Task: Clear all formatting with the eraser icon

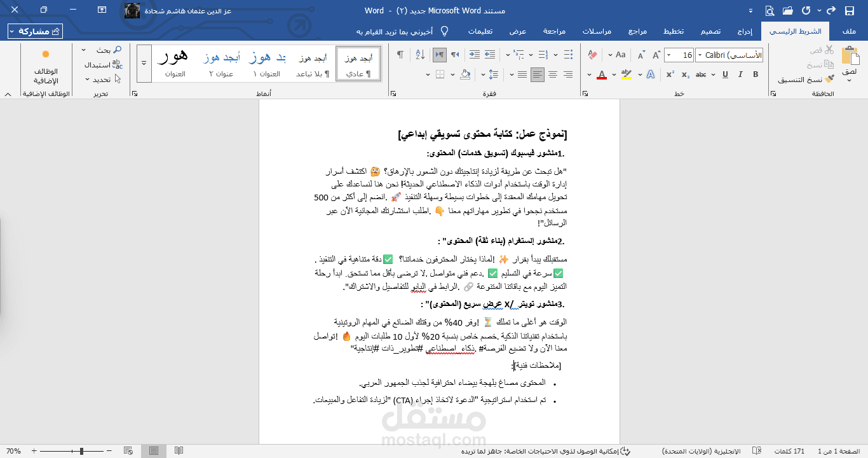Action: click(591, 55)
